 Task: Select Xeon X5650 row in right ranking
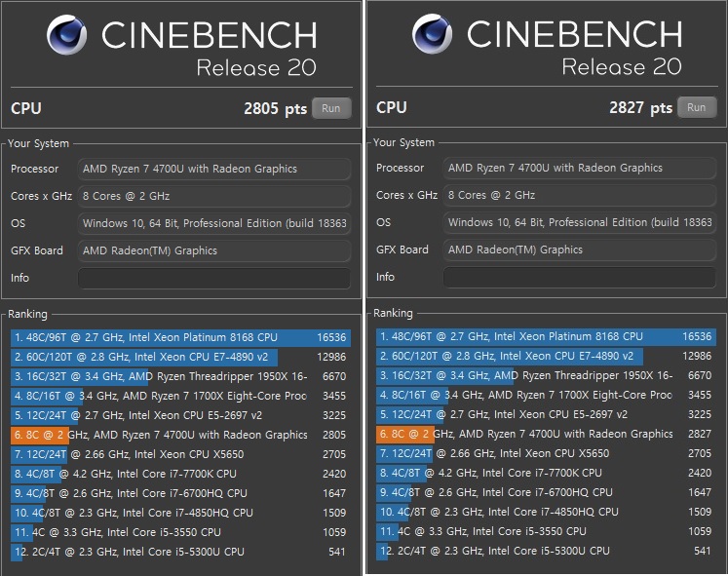[546, 453]
